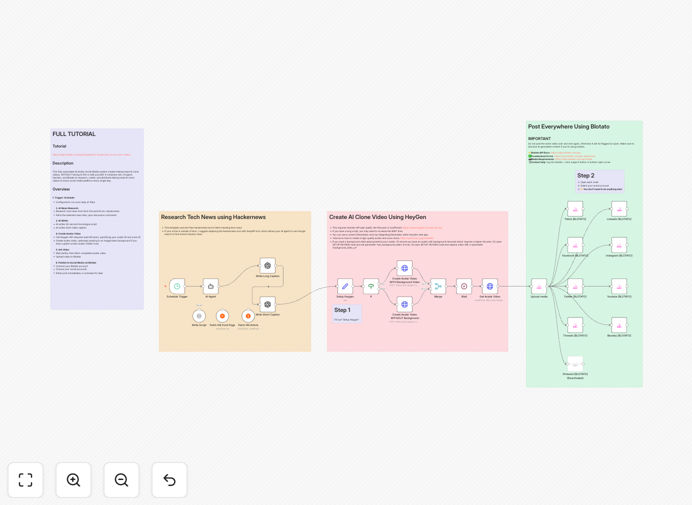Select the Instagram Blotato node
692x505 pixels.
(x=619, y=245)
